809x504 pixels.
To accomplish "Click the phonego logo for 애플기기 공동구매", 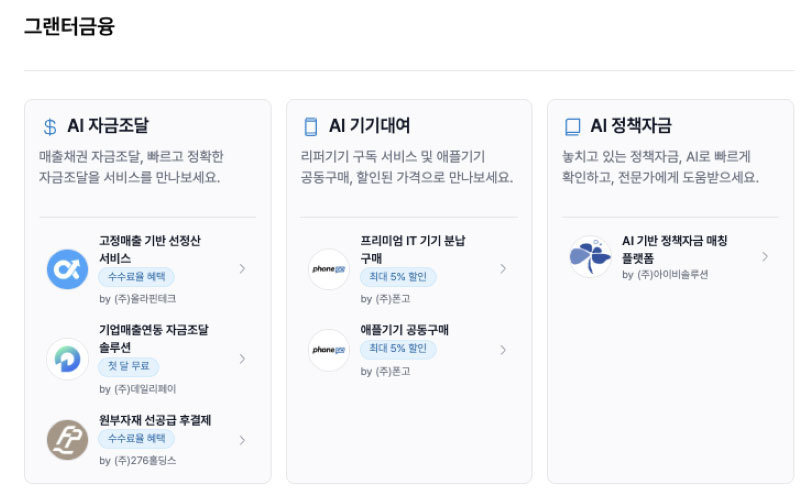I will pos(329,350).
